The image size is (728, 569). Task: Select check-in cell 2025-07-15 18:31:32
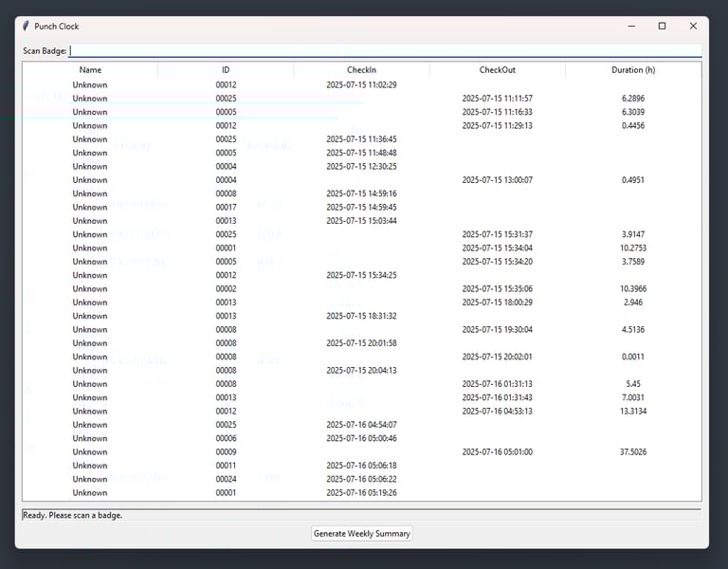click(362, 316)
